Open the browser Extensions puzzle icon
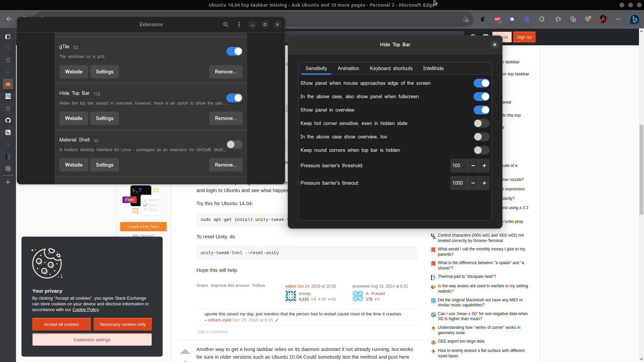The width and height of the screenshot is (644, 362). (542, 19)
